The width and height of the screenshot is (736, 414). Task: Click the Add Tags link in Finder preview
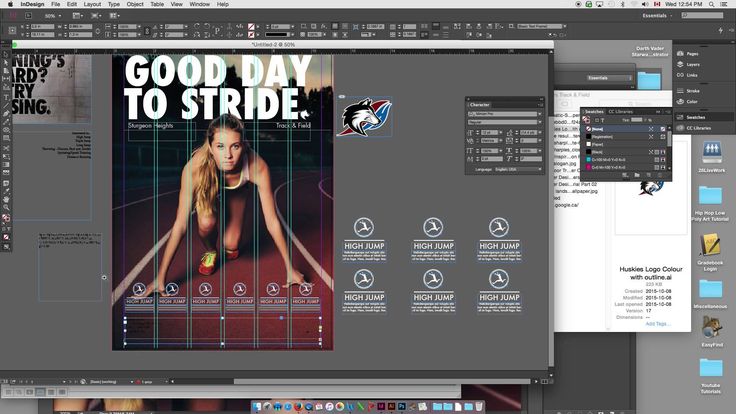coord(658,324)
